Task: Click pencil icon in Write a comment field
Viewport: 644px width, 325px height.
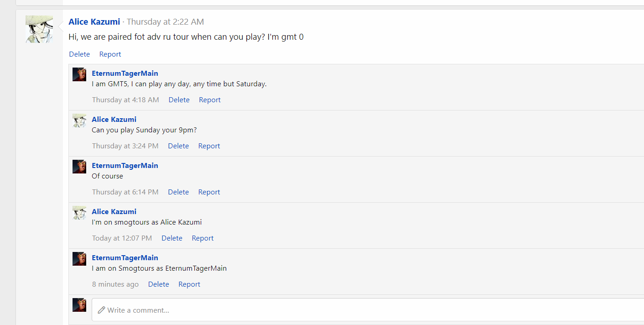Action: (x=102, y=310)
